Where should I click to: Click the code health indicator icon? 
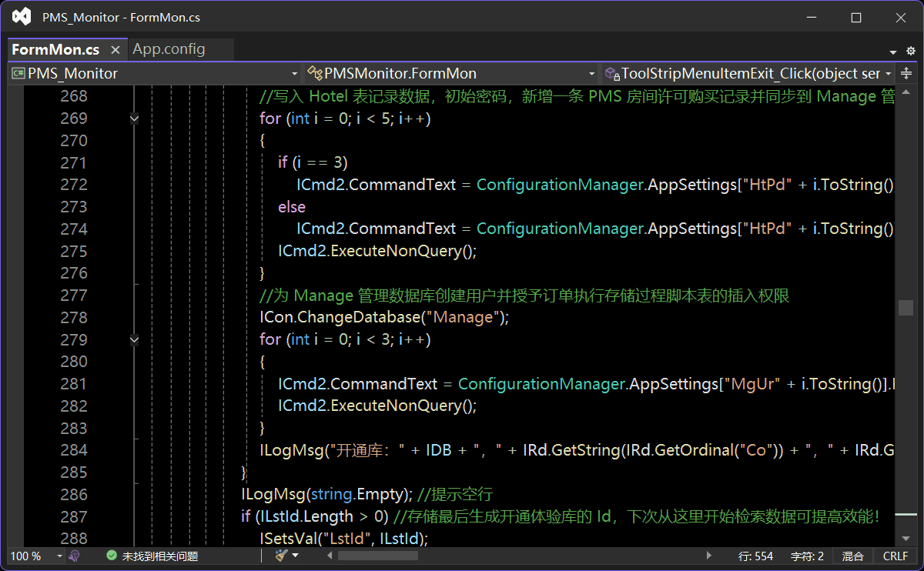pyautogui.click(x=75, y=556)
